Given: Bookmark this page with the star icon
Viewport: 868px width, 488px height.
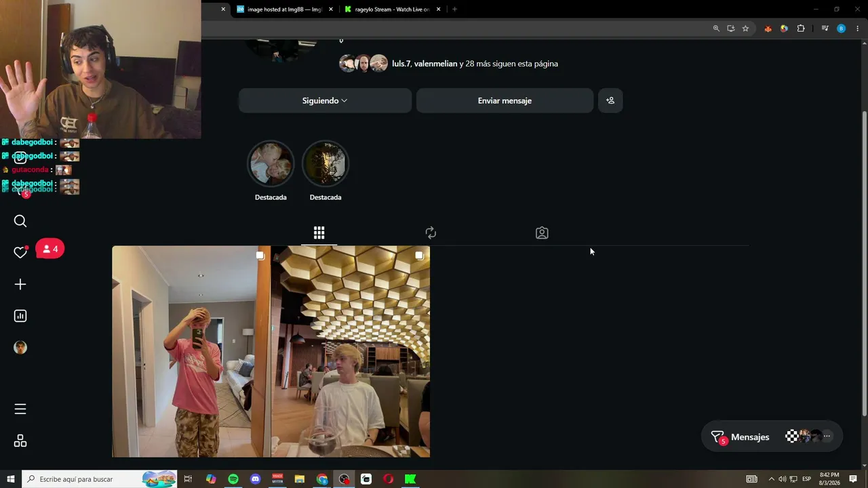Looking at the screenshot, I should tap(745, 28).
